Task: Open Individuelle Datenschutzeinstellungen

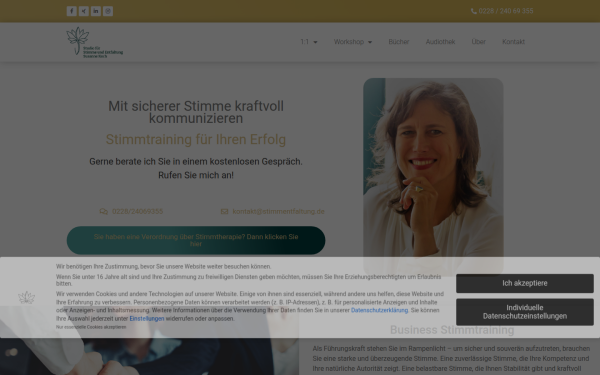Action: click(x=525, y=312)
